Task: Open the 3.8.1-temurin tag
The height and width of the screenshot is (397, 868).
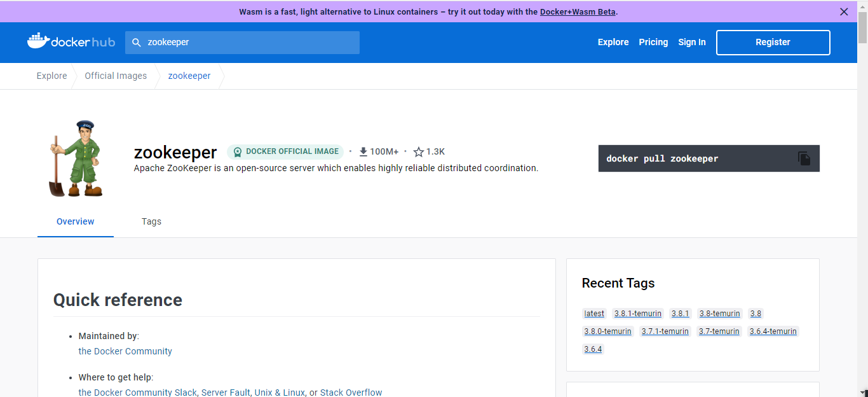Action: [x=638, y=314]
